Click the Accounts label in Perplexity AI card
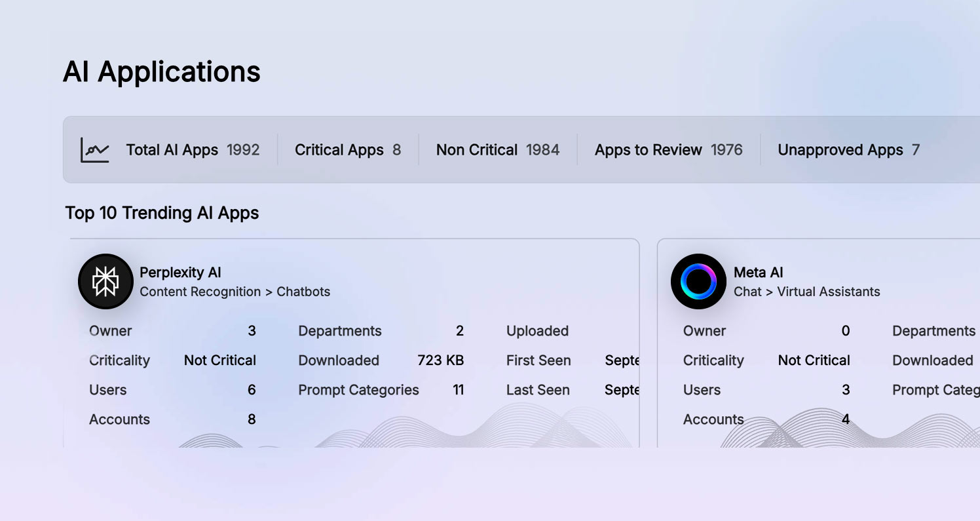This screenshot has height=521, width=980. point(119,419)
